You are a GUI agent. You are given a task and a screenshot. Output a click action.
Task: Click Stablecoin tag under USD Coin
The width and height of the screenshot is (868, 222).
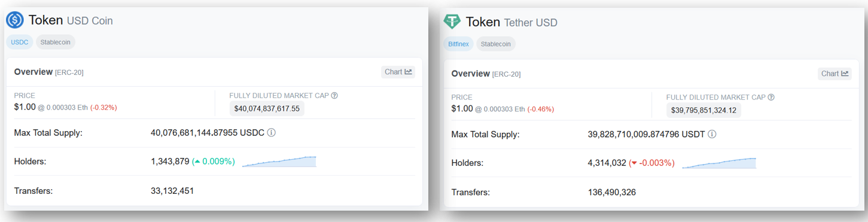pos(56,42)
